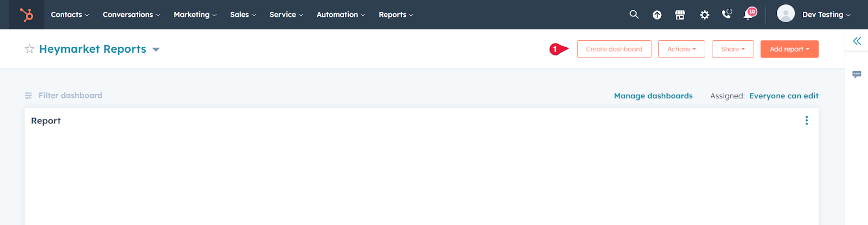Open the HubSpot sprocket home logo
Screen dimensions: 868x225
(x=26, y=15)
